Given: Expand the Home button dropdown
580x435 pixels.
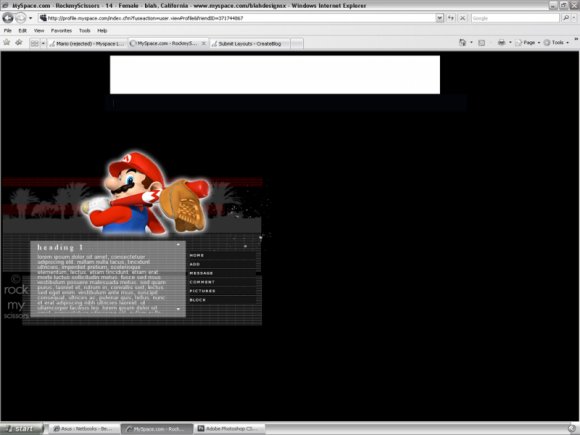Looking at the screenshot, I should click(x=471, y=43).
